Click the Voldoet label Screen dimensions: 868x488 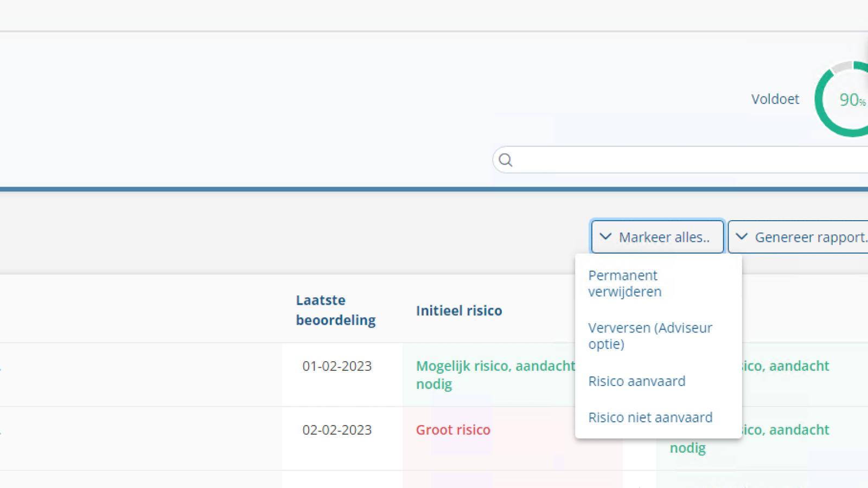(x=775, y=99)
